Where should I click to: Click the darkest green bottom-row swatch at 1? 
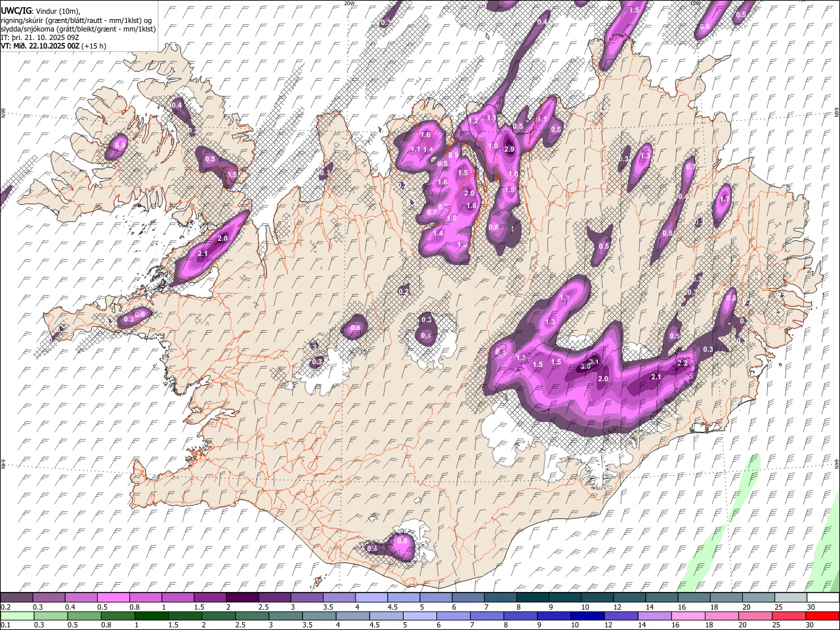(x=151, y=616)
